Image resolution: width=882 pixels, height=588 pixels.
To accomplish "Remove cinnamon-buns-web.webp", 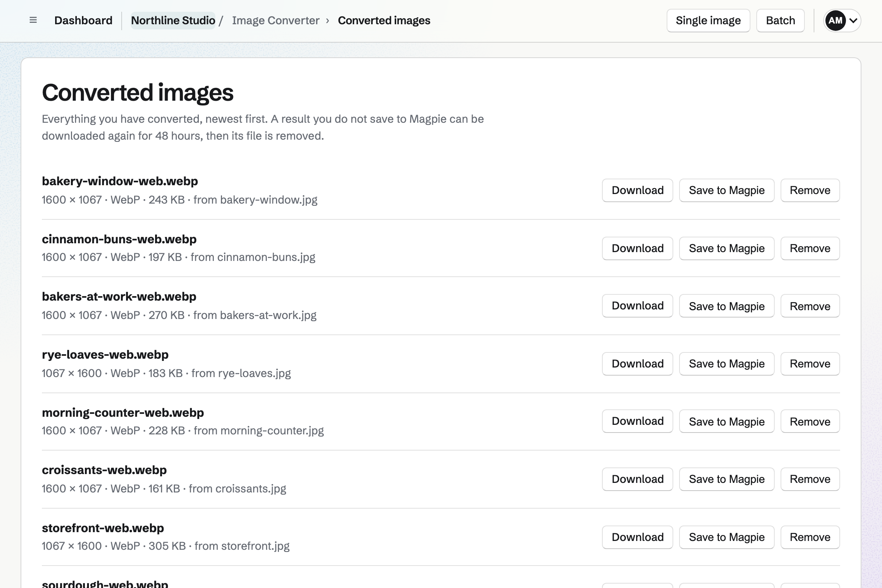I will click(x=810, y=248).
